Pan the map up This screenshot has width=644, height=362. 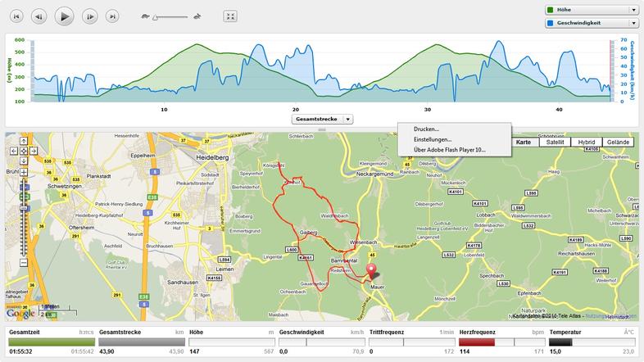point(24,141)
